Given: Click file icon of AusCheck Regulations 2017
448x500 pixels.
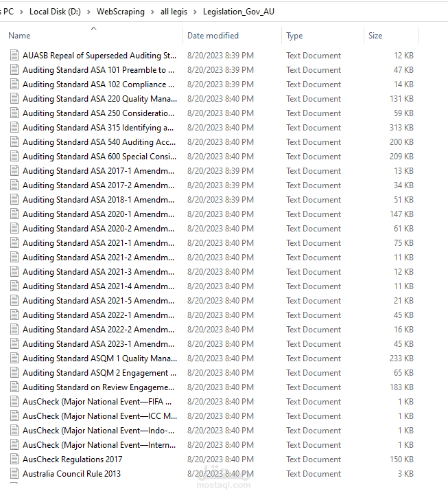Looking at the screenshot, I should click(14, 459).
